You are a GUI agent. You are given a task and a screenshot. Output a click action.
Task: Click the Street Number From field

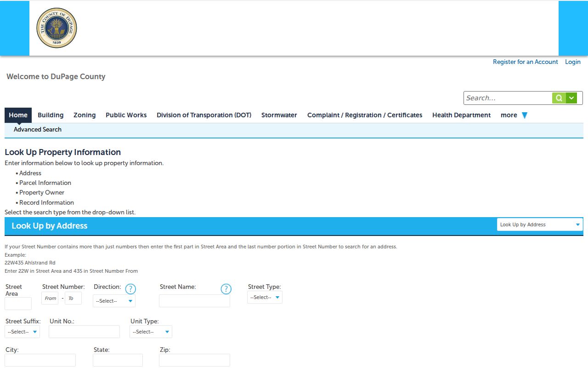51,298
